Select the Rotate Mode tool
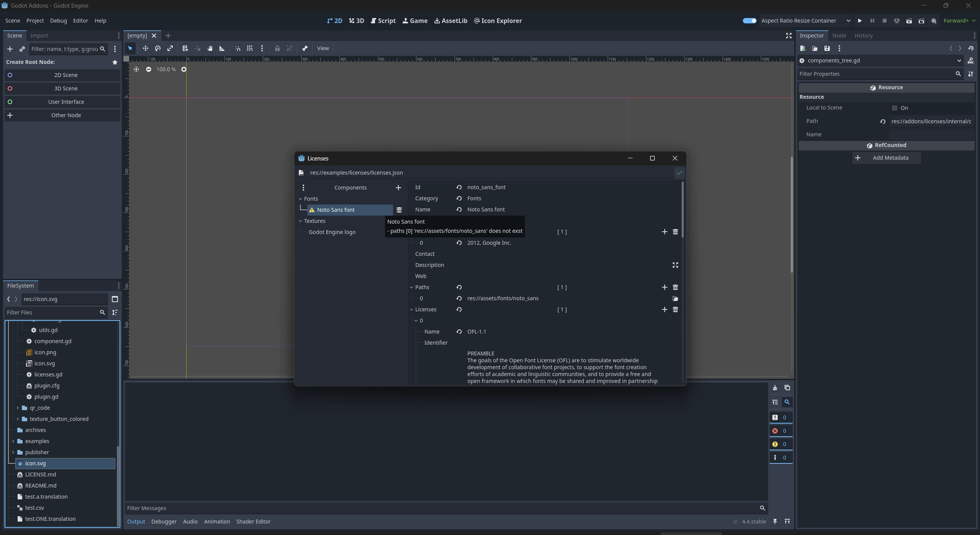This screenshot has width=980, height=535. tap(157, 48)
